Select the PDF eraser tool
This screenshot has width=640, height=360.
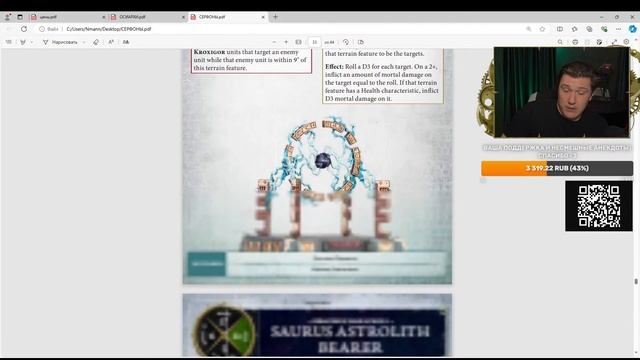pos(96,42)
